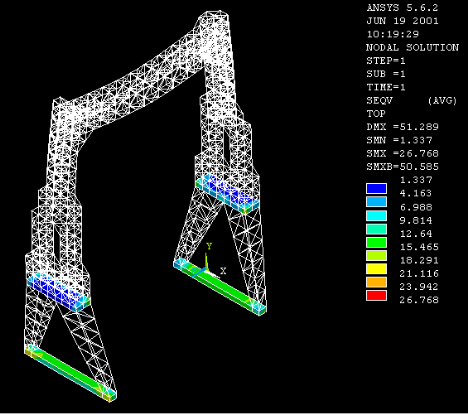This screenshot has height=414, width=468.
Task: Click the ANSYS 5.6.2 version title
Action: 402,8
